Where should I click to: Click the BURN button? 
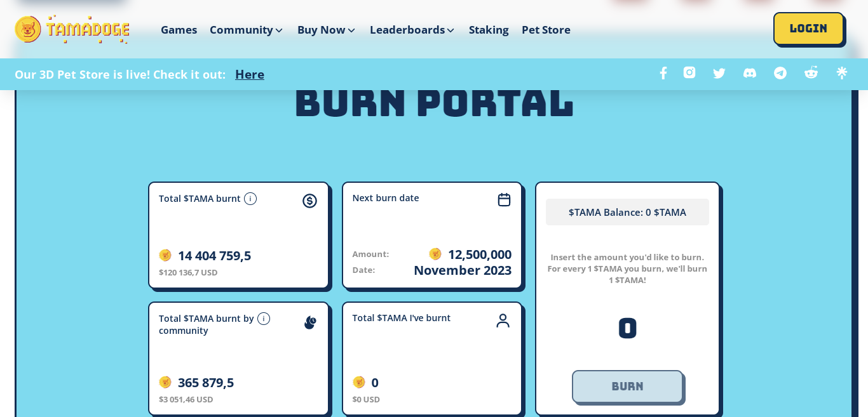(627, 387)
